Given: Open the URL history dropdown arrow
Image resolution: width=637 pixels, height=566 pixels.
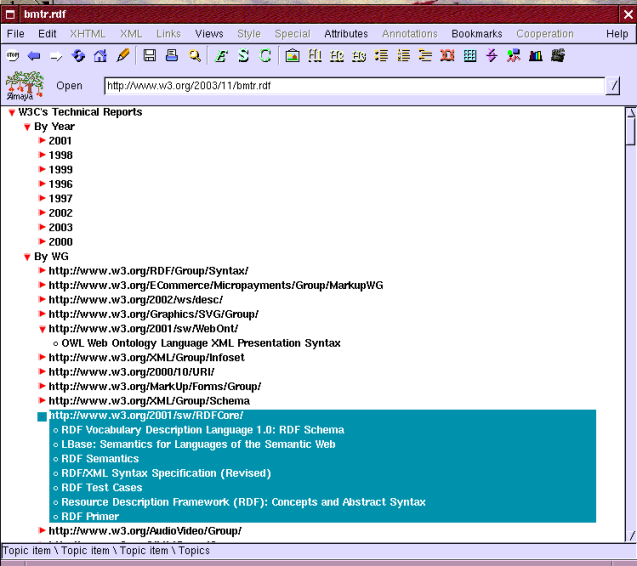Looking at the screenshot, I should [x=612, y=86].
